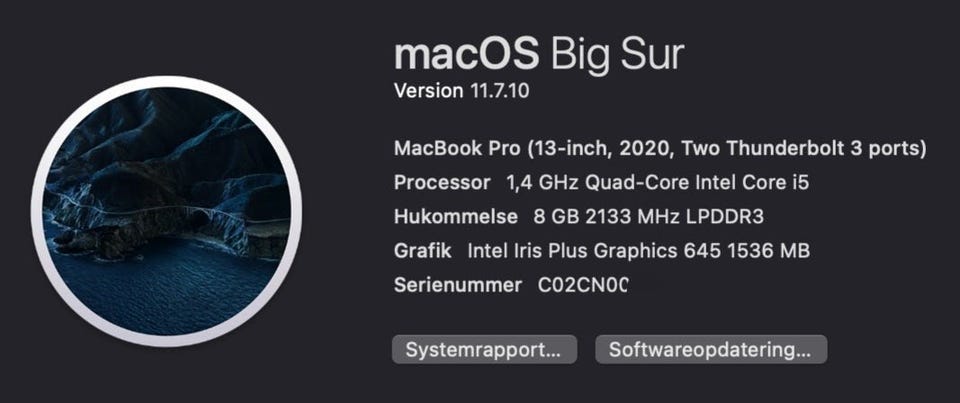Click the Softwareopdatering button
Screen dimensions: 960x403
tap(711, 350)
